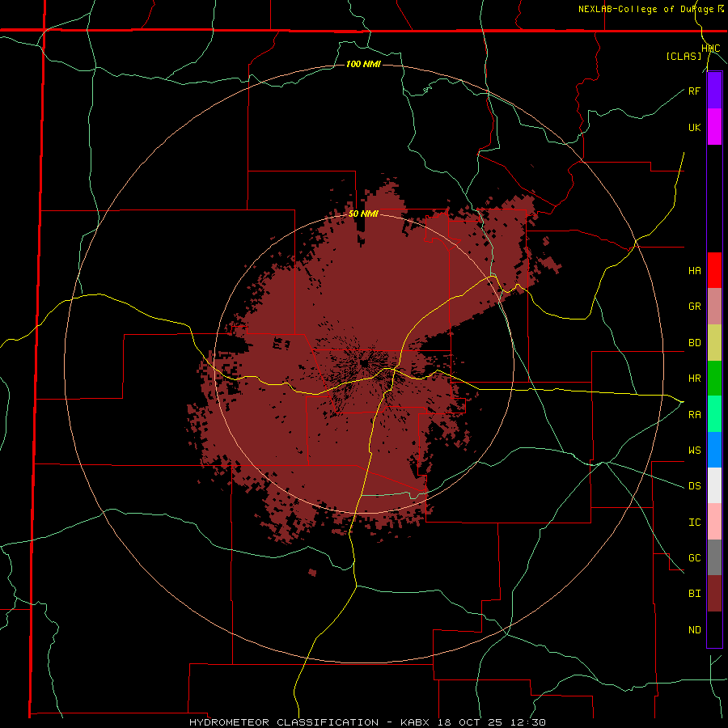Screen dimensions: 728x728
Task: Click the DS legend label
Action: 694,486
